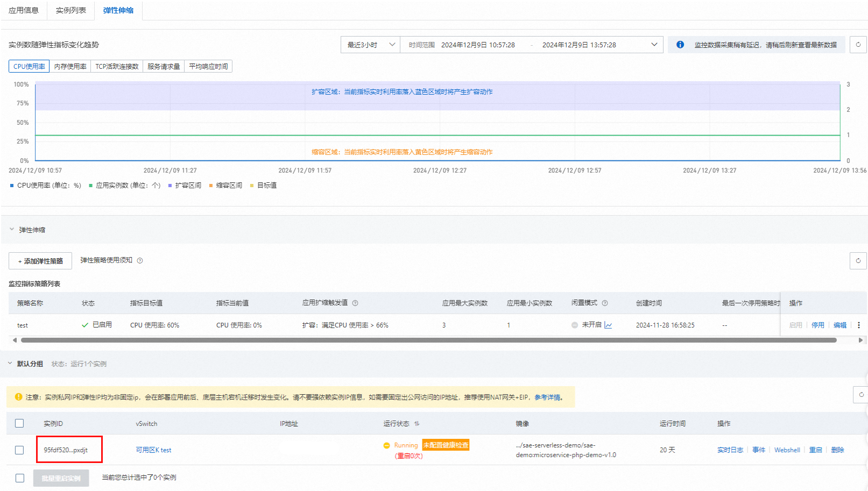Viewport: 868px width, 491px height.
Task: Open help for 弹性策略使用须知
Action: tap(140, 261)
